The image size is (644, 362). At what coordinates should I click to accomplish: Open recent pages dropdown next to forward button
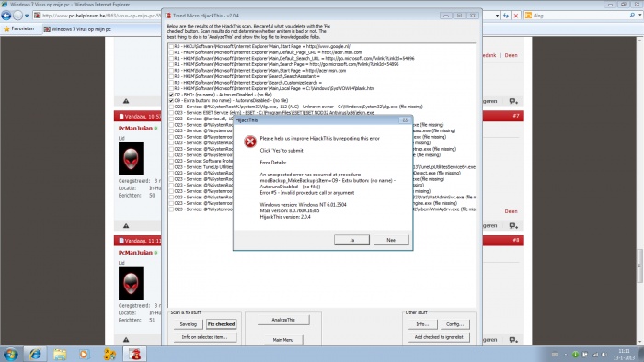tap(27, 16)
